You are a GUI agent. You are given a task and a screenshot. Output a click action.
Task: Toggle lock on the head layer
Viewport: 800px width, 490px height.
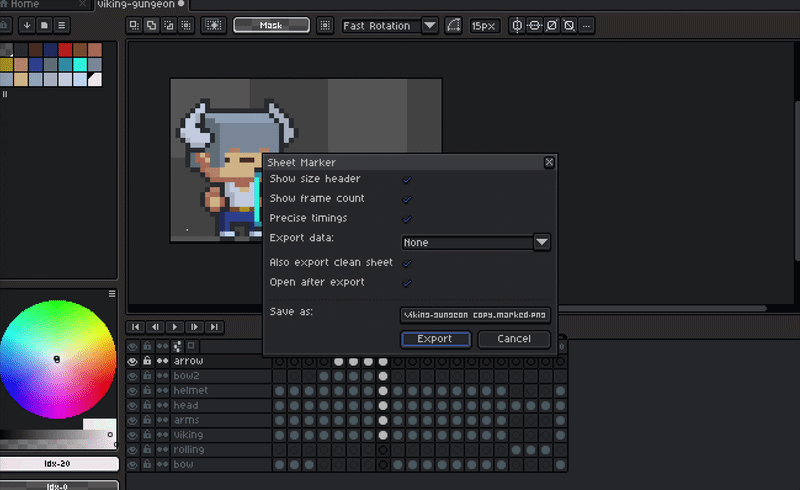click(x=147, y=405)
